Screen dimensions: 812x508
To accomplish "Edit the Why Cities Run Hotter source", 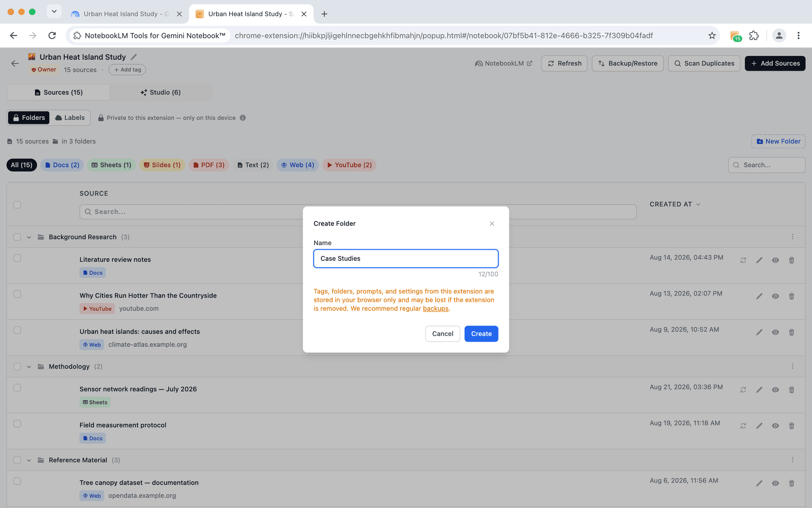I will (x=759, y=296).
